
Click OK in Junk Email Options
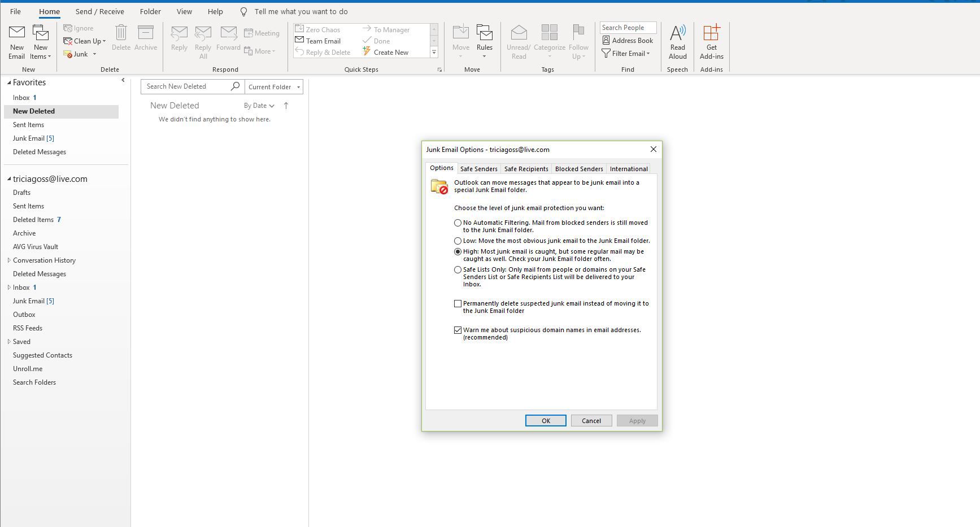(x=546, y=421)
